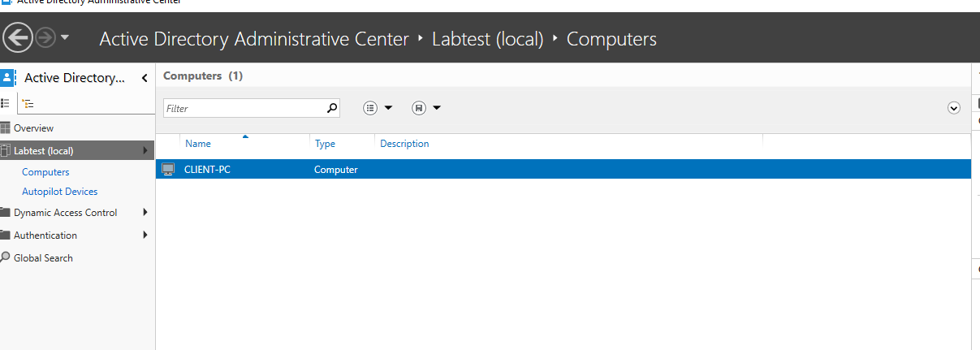Click the Back navigation arrow
The image size is (980, 350).
click(18, 37)
